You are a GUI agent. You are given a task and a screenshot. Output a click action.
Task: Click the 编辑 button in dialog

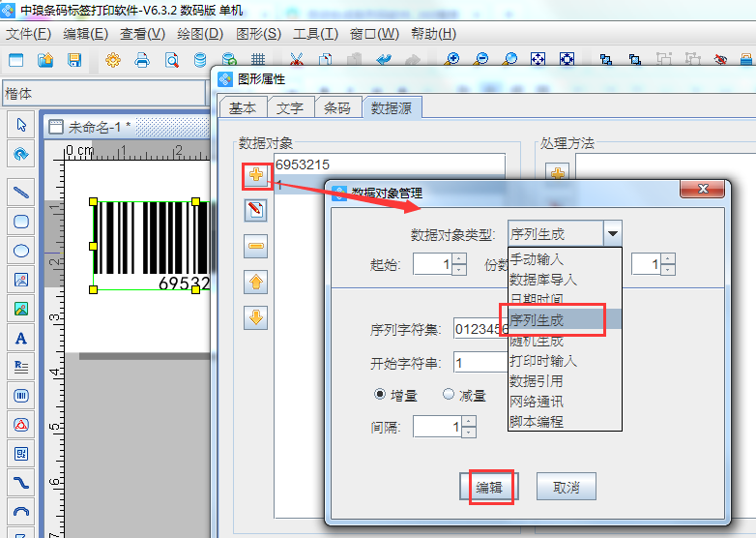[492, 488]
